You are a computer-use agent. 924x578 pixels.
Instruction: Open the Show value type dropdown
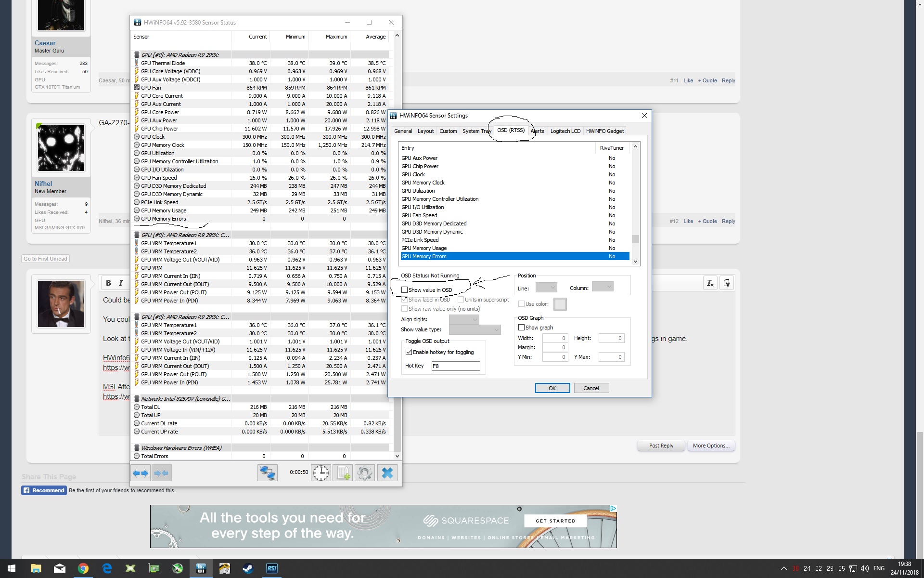click(x=475, y=329)
